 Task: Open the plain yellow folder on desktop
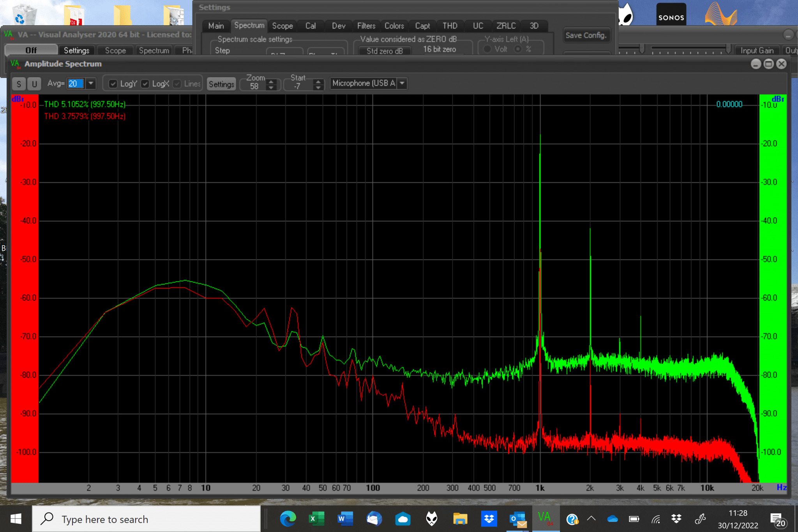(x=123, y=15)
